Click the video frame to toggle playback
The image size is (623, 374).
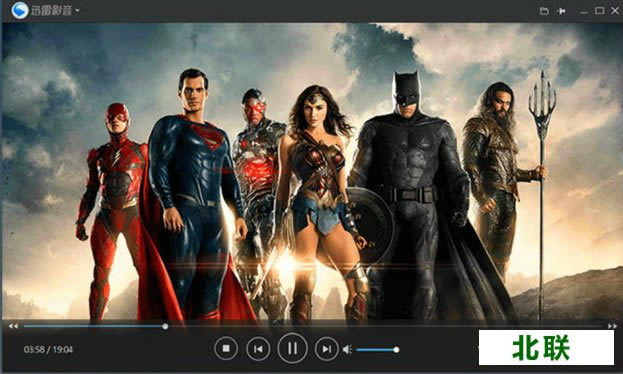312,171
